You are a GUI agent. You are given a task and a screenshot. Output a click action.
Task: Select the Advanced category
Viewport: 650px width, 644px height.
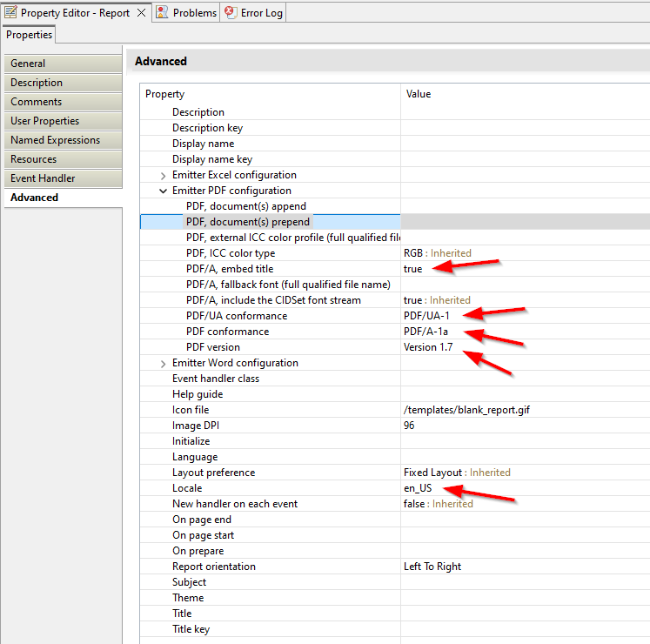[x=63, y=198]
